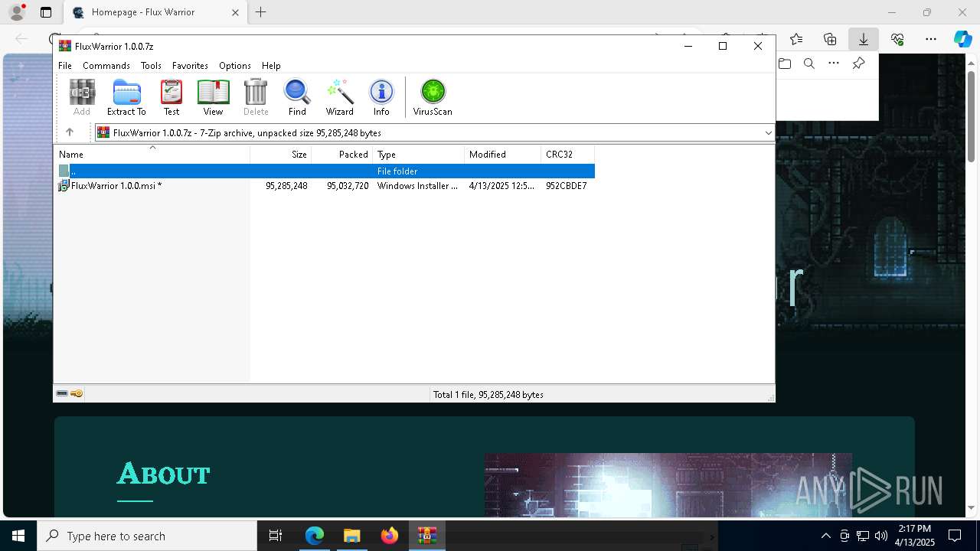Go up one folder level arrow
The width and height of the screenshot is (980, 551).
(70, 132)
